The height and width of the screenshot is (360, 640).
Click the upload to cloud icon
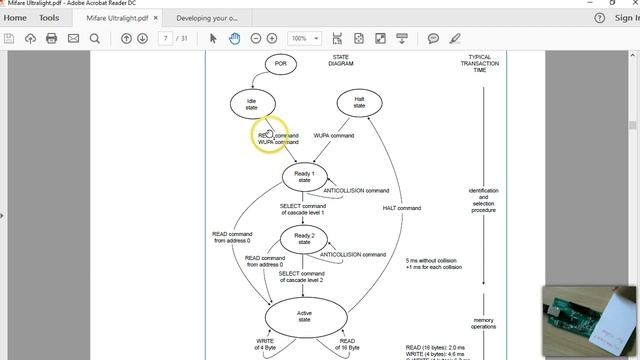tap(30, 39)
